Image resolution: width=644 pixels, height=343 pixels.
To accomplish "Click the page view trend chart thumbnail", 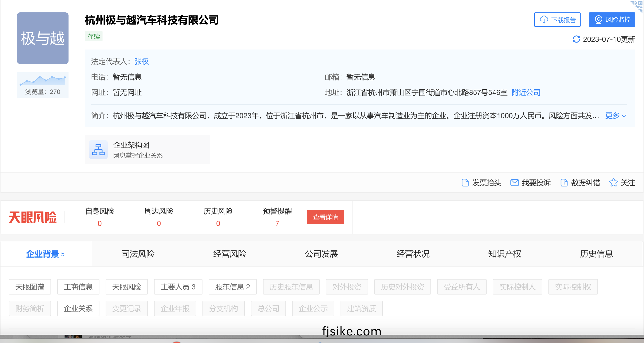I will [x=43, y=80].
